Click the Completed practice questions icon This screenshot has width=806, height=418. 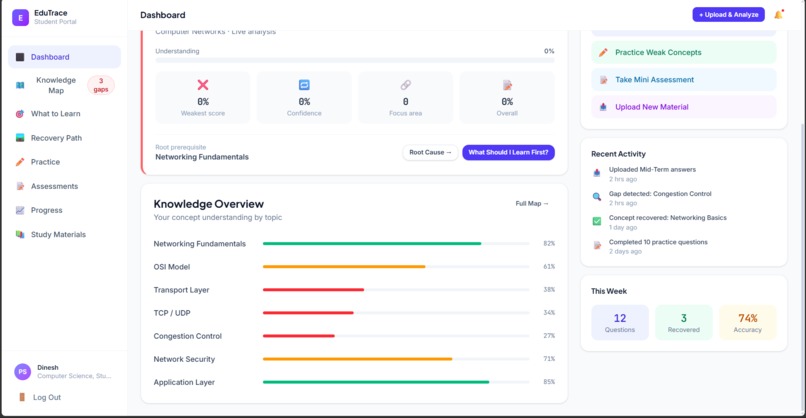pyautogui.click(x=597, y=245)
